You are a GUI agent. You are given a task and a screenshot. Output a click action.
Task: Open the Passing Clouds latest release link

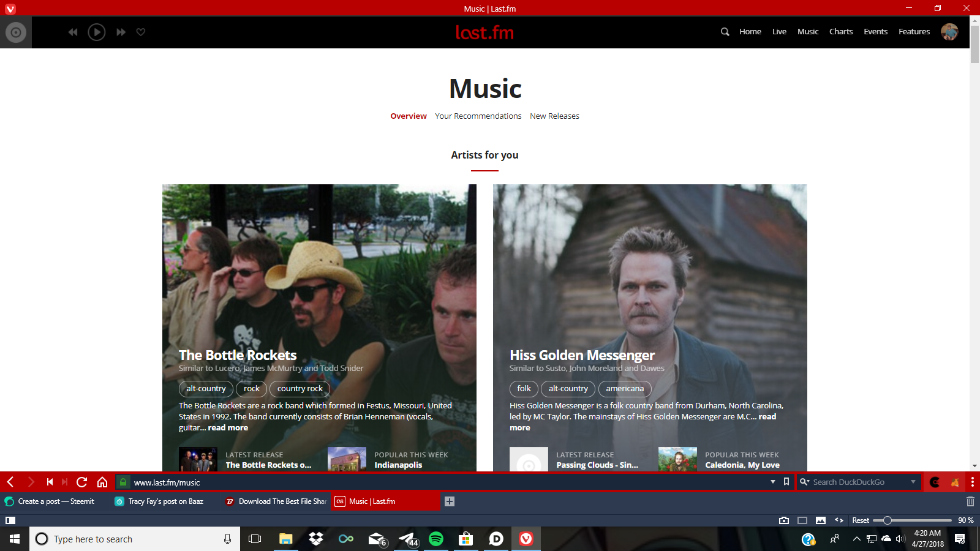click(597, 465)
